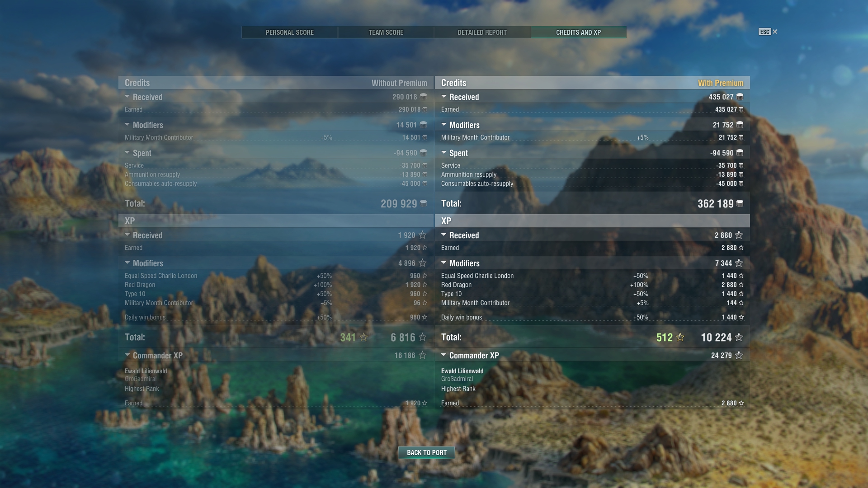Collapse Received credits section Without Premium
Viewport: 868px width, 488px height.
[127, 97]
